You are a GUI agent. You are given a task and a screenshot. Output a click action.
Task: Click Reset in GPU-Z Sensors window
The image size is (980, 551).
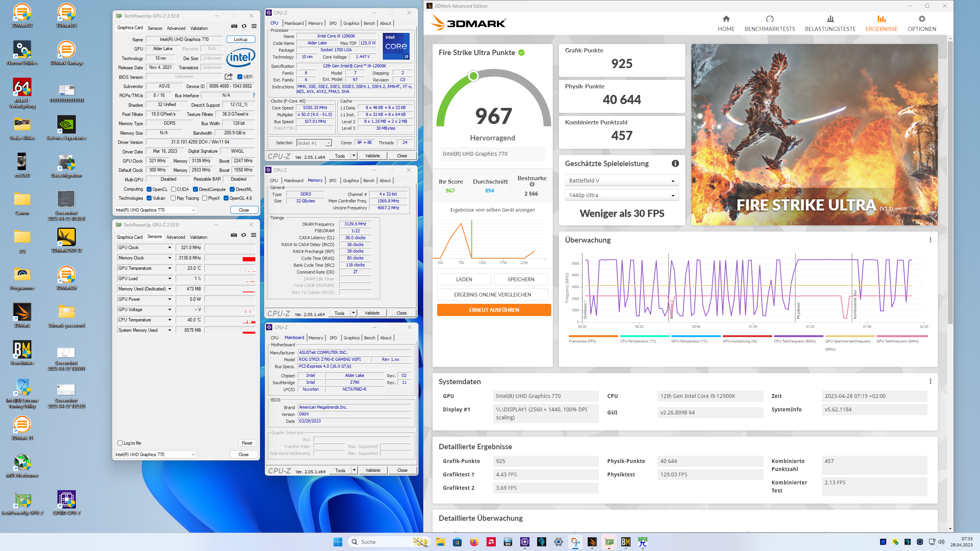click(247, 443)
